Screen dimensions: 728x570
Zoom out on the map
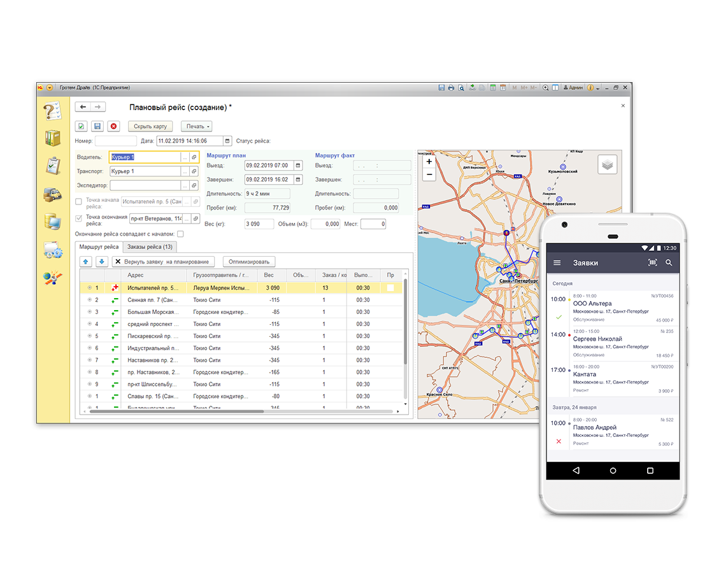pyautogui.click(x=429, y=175)
